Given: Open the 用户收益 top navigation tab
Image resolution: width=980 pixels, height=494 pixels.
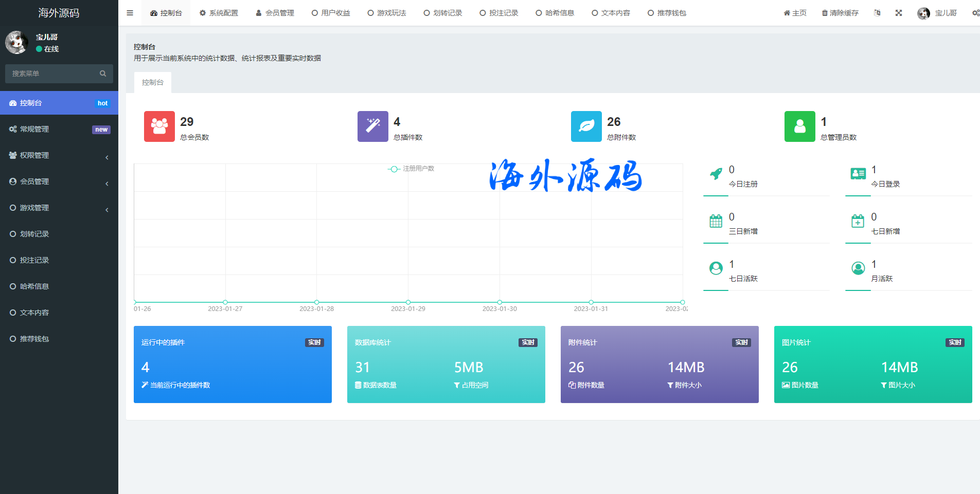Looking at the screenshot, I should pos(331,13).
